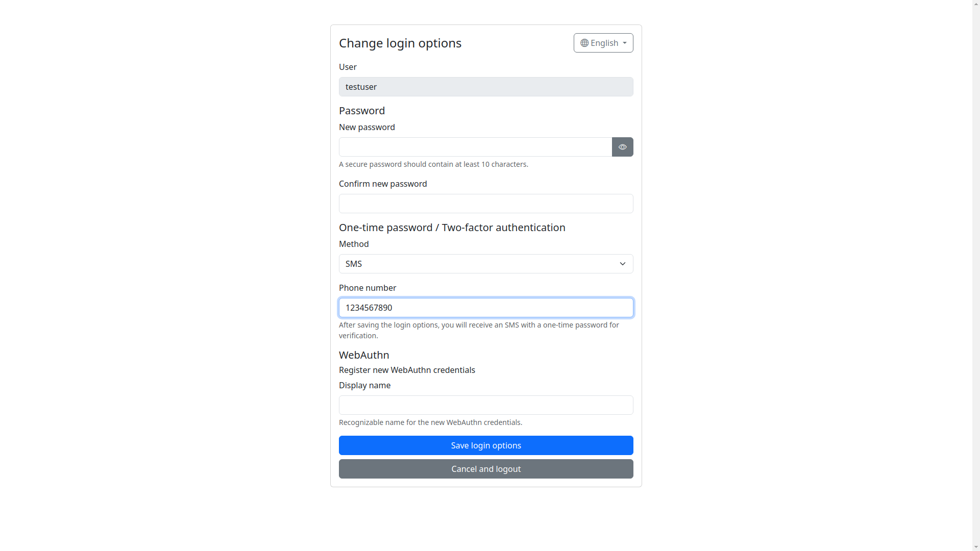Click the WebAuthn section heading
The image size is (980, 551).
point(364,355)
